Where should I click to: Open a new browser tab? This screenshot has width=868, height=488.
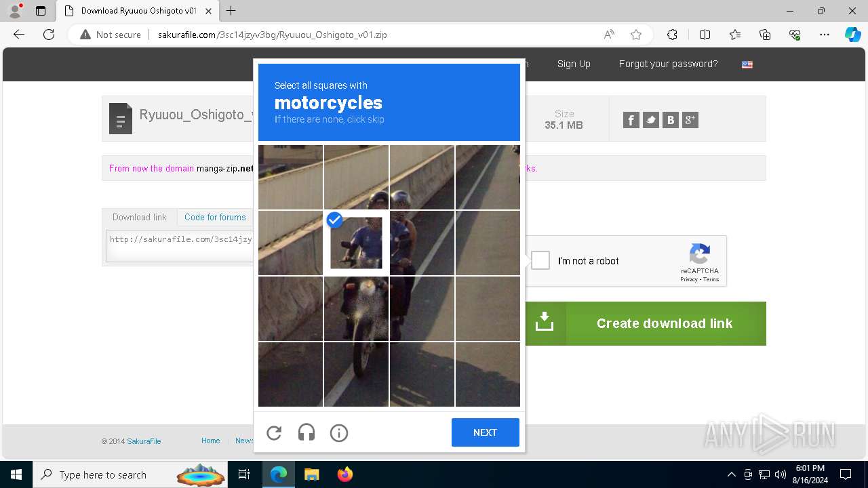pos(231,11)
